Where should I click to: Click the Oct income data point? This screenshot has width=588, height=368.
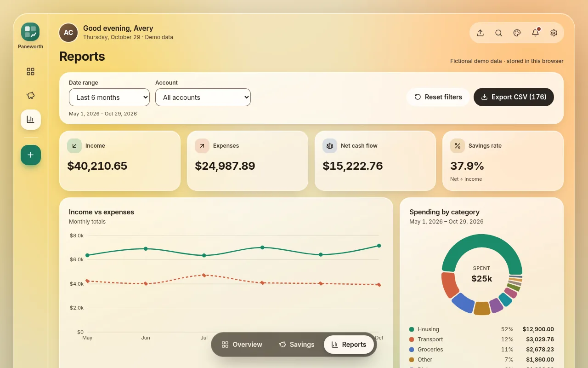point(379,246)
